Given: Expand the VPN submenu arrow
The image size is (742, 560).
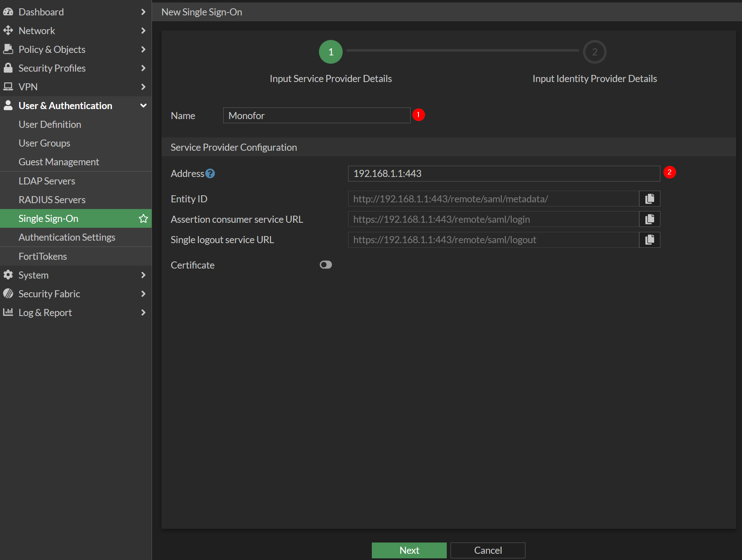Looking at the screenshot, I should (x=143, y=87).
